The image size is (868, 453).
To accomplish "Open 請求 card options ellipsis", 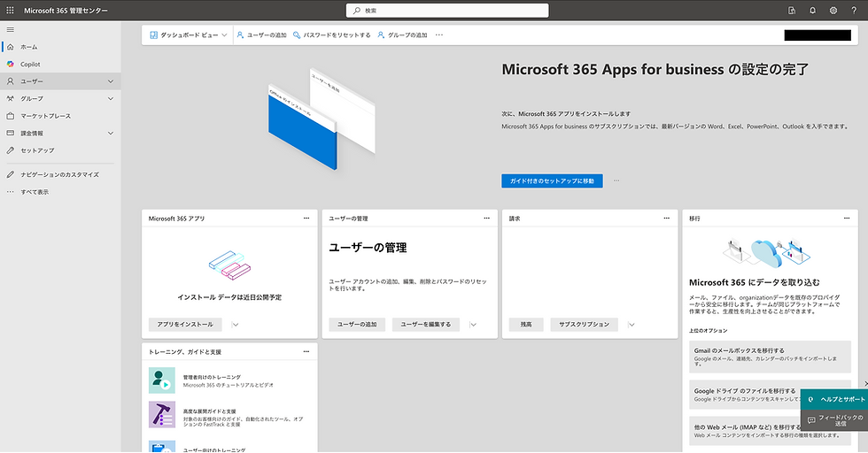I will point(666,219).
